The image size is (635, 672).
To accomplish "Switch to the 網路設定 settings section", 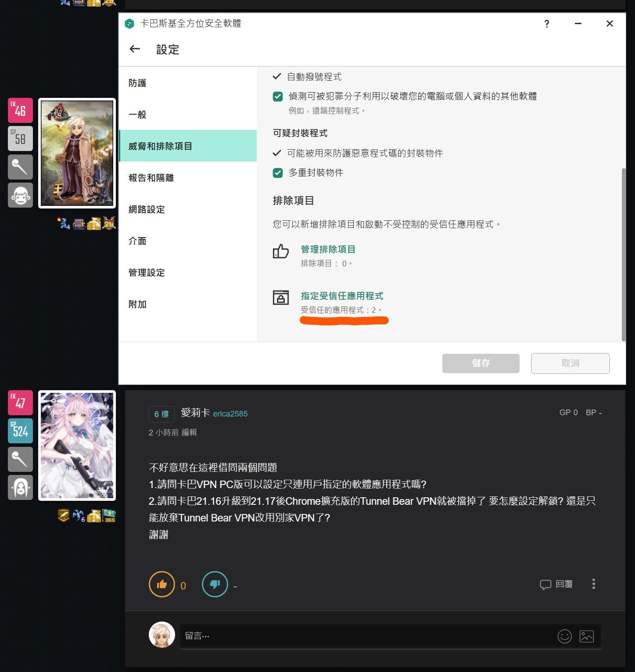I will (146, 209).
